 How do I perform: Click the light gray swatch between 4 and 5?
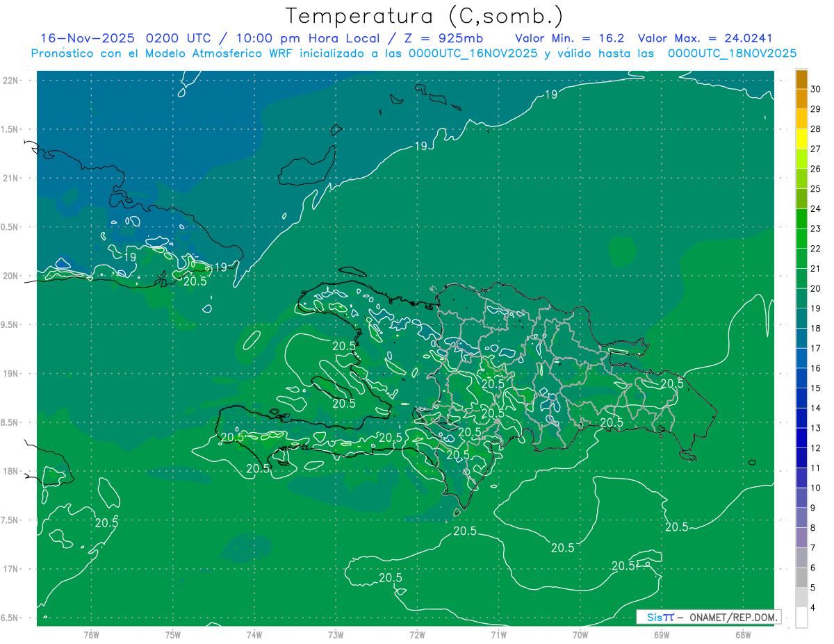801,597
